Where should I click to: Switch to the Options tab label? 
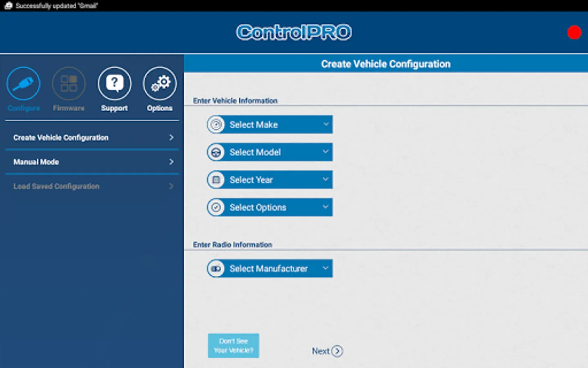[x=160, y=108]
